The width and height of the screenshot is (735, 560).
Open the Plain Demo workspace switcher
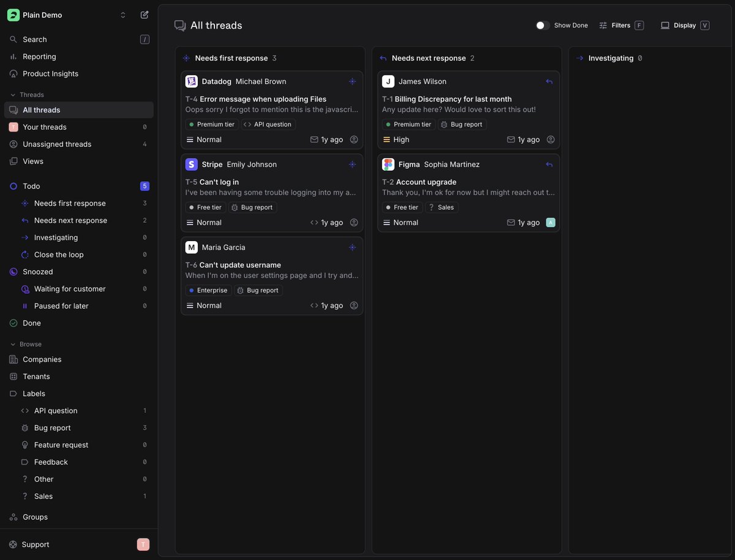pyautogui.click(x=67, y=15)
